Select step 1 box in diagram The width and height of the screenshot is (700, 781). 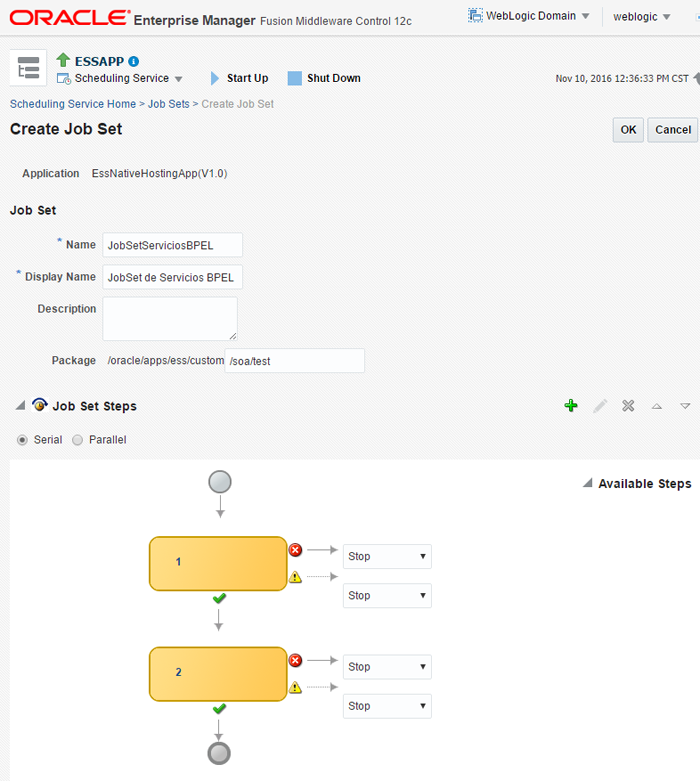point(218,563)
